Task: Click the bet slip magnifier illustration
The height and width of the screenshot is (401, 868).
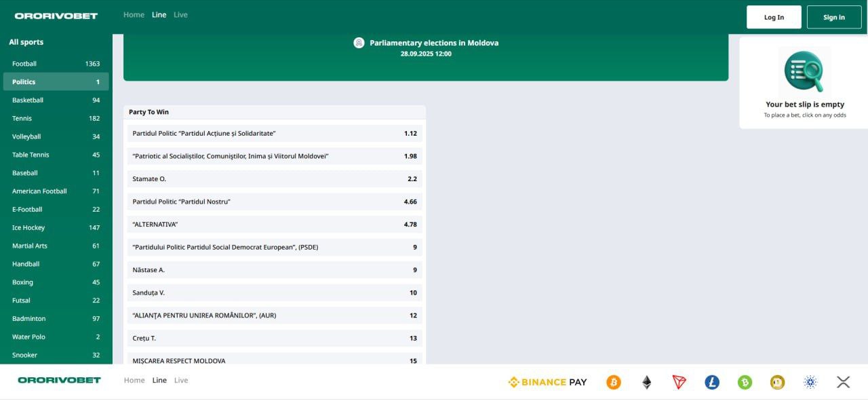Action: click(805, 72)
